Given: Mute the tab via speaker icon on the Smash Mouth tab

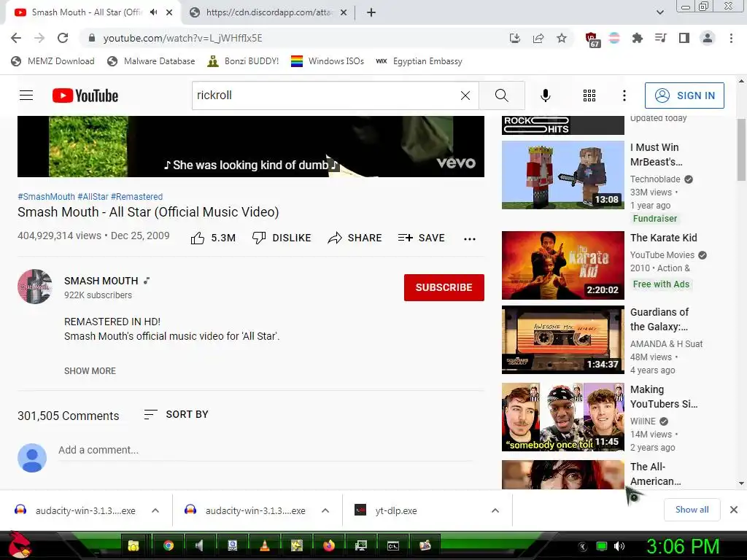Looking at the screenshot, I should (153, 12).
